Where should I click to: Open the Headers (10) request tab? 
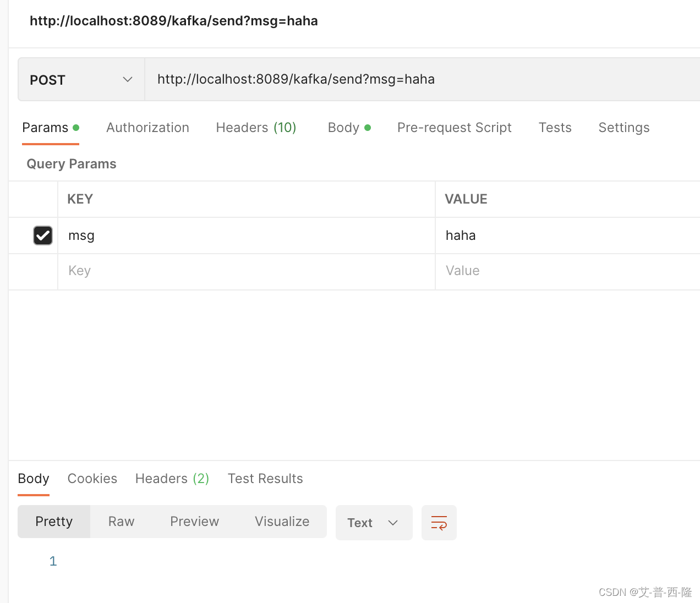click(255, 127)
